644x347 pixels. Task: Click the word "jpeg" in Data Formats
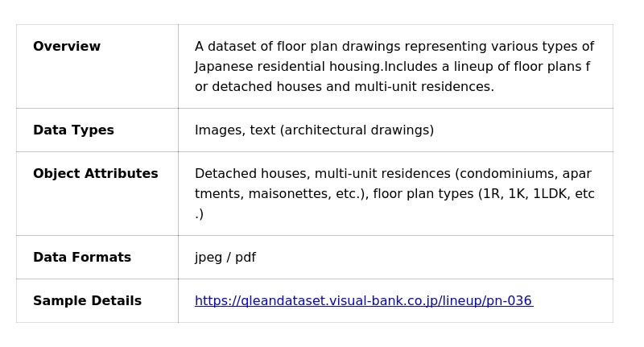208,258
